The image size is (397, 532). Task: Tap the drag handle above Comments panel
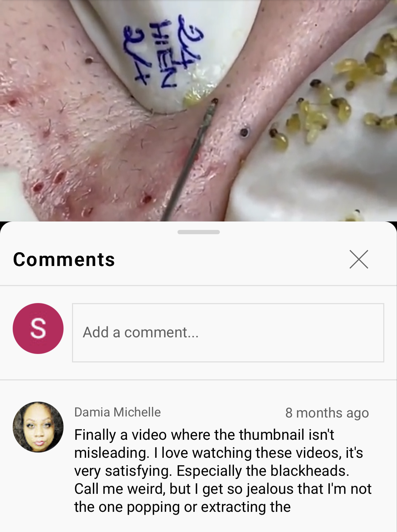pyautogui.click(x=199, y=232)
